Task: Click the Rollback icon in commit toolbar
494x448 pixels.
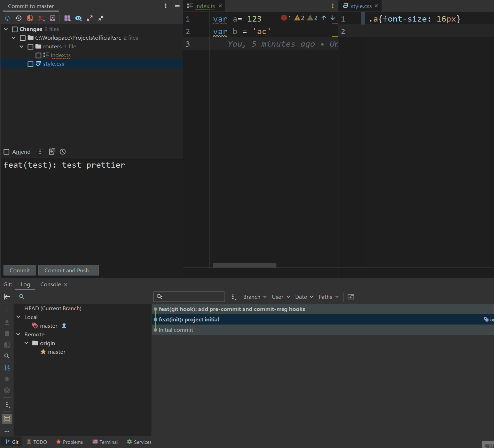Action: [x=19, y=18]
